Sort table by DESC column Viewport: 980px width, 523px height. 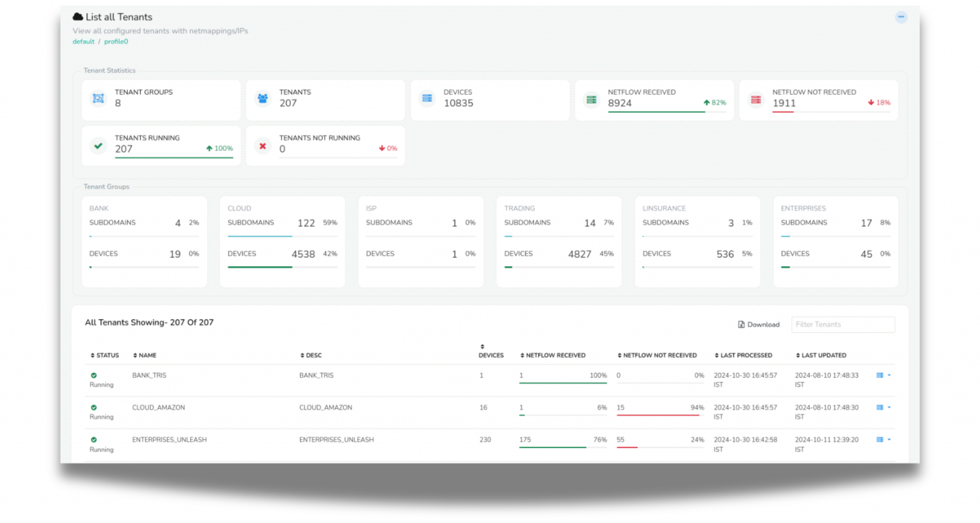[311, 356]
